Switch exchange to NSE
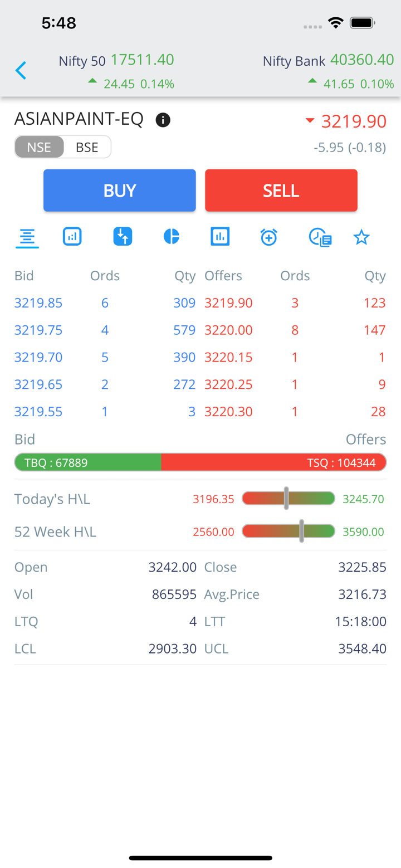The height and width of the screenshot is (868, 401). click(x=39, y=147)
